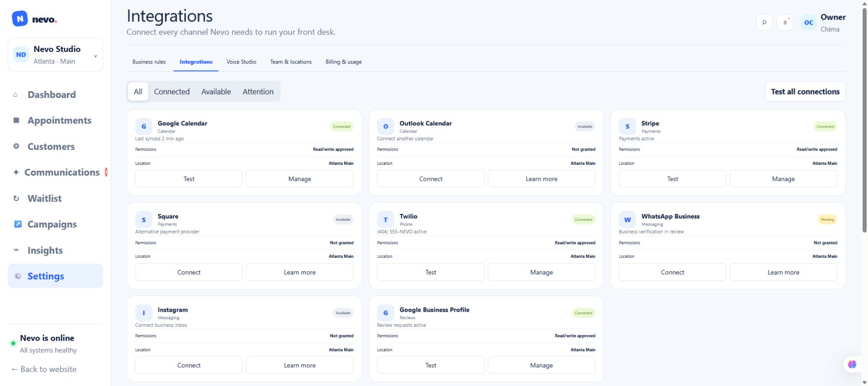Follow the Back to website link
The image size is (868, 386).
pyautogui.click(x=44, y=369)
